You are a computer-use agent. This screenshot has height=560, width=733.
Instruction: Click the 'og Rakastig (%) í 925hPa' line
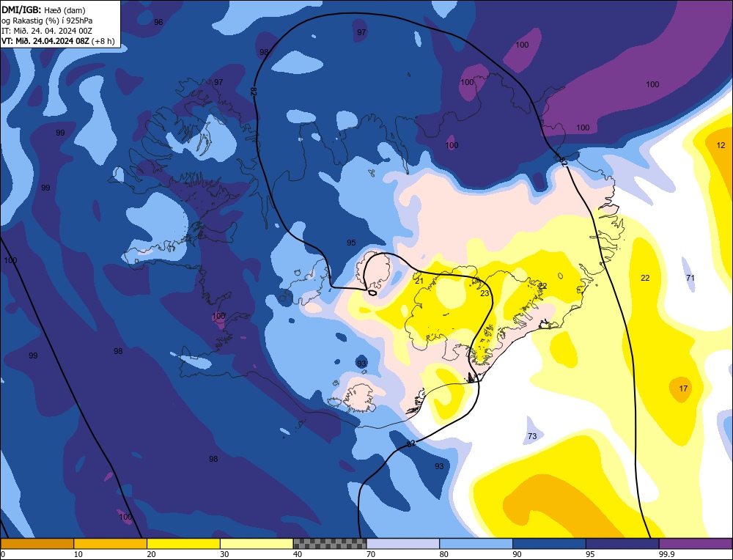point(47,21)
